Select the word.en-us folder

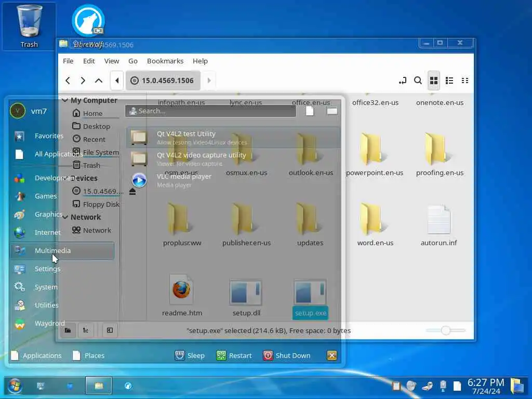coord(375,224)
